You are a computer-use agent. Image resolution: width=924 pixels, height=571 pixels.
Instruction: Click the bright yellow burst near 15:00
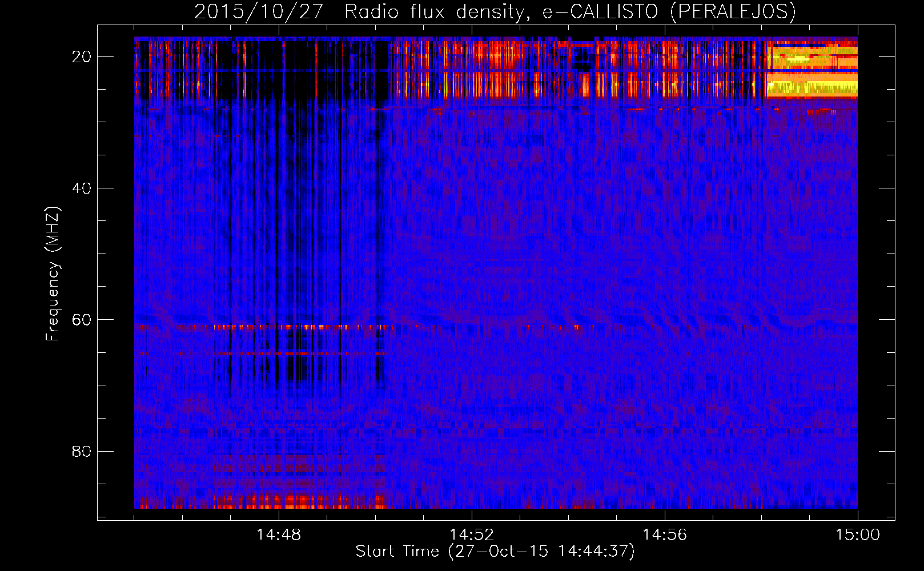point(811,70)
